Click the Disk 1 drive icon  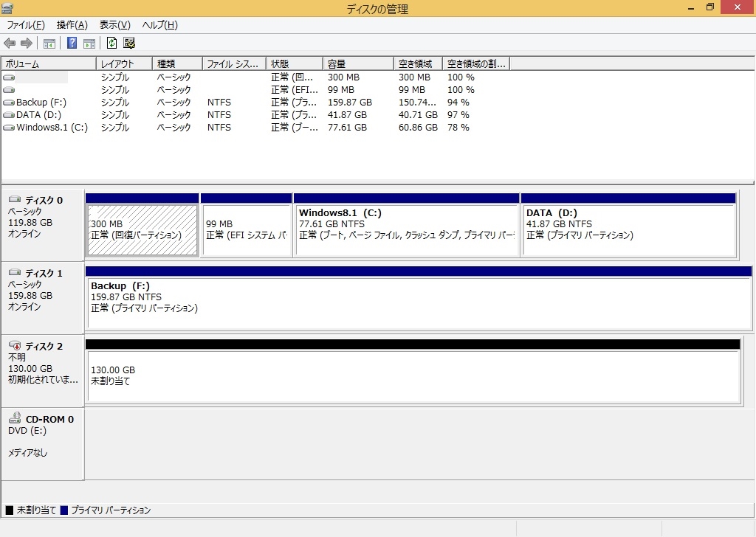point(15,273)
